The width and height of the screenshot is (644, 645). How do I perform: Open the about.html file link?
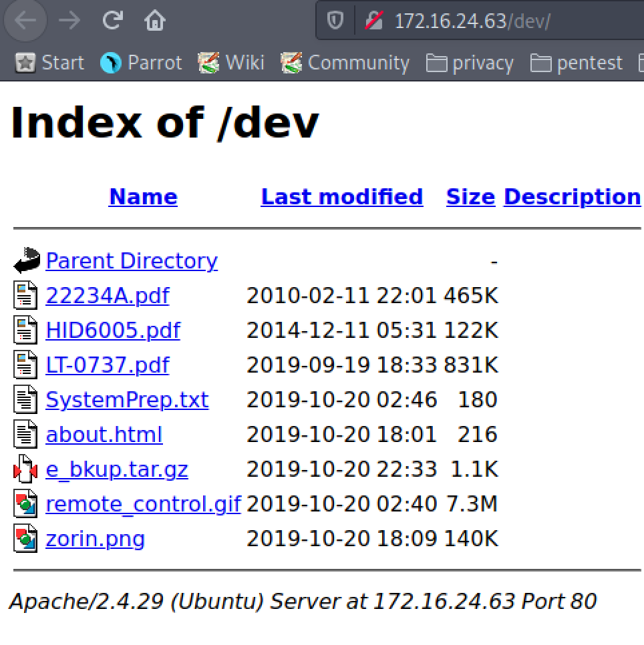tap(104, 435)
